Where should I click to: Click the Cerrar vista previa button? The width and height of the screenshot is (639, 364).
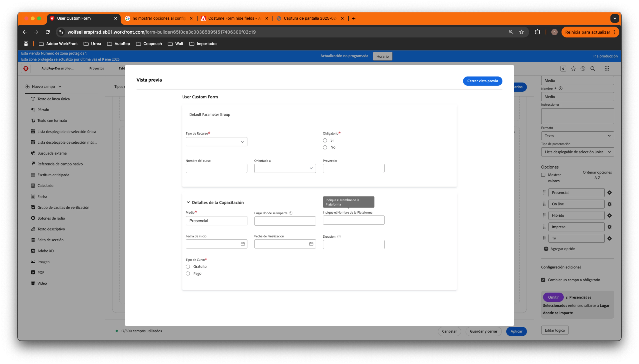[482, 81]
